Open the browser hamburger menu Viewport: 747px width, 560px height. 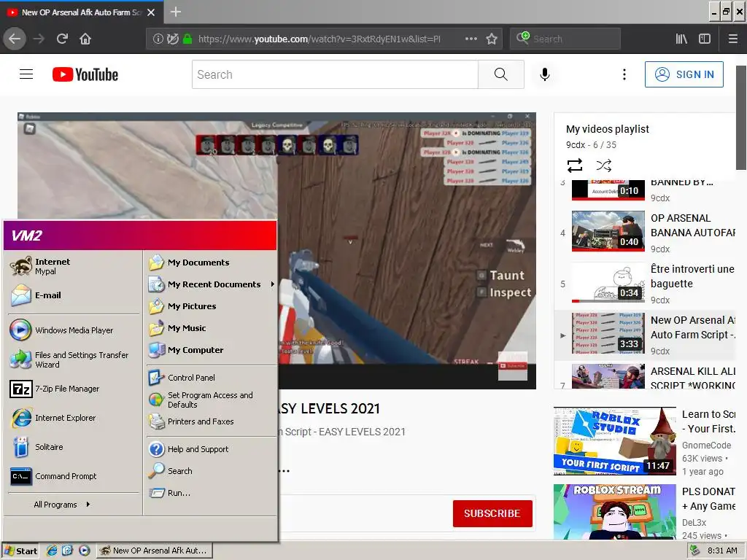pyautogui.click(x=732, y=39)
